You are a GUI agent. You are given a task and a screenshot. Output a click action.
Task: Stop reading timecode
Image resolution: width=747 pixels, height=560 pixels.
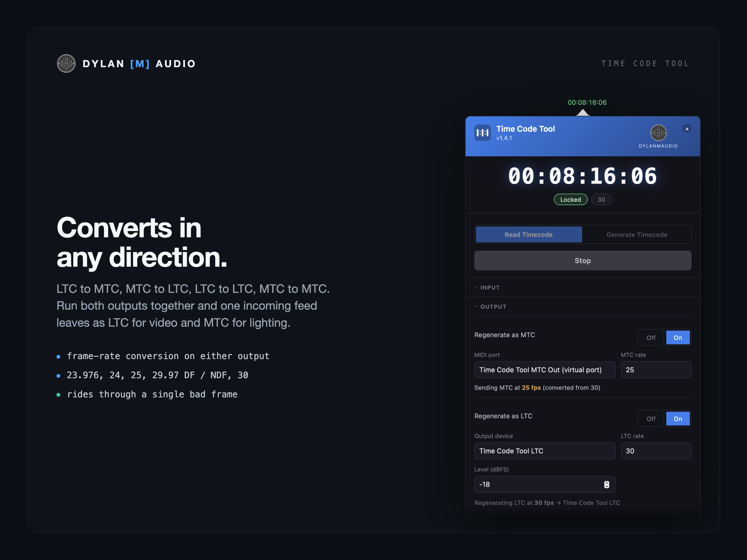point(583,260)
